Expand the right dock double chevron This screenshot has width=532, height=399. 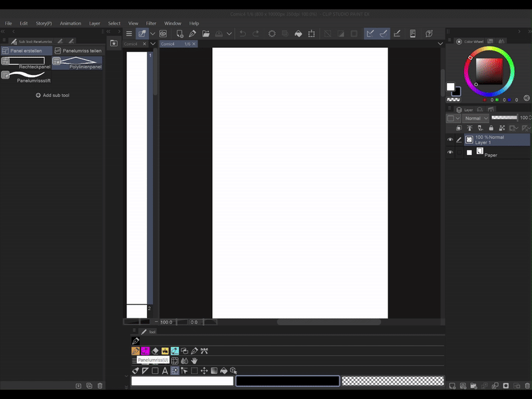pyautogui.click(x=529, y=31)
